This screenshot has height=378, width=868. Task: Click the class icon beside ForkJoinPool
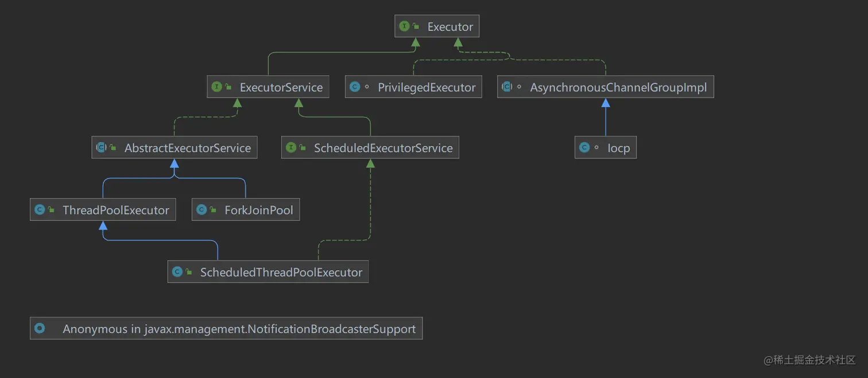click(202, 209)
